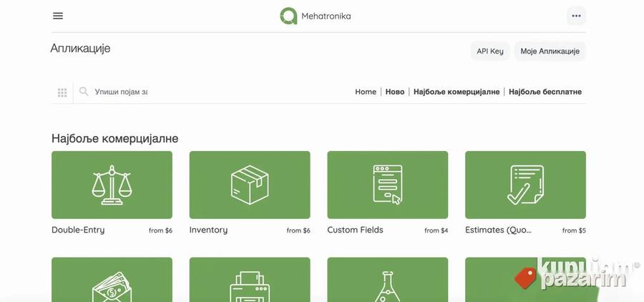644x302 pixels.
Task: Open the Custom Fields form app tile
Action: tap(387, 185)
